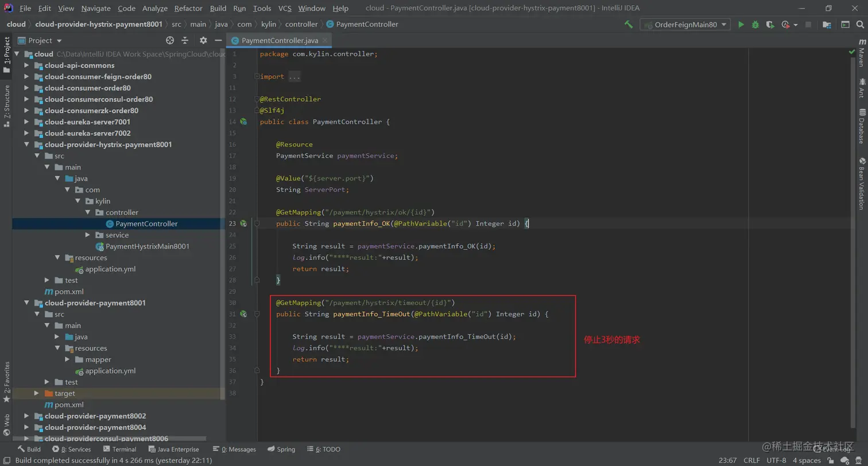This screenshot has width=868, height=466.
Task: Run with Coverage shield icon
Action: pos(770,25)
